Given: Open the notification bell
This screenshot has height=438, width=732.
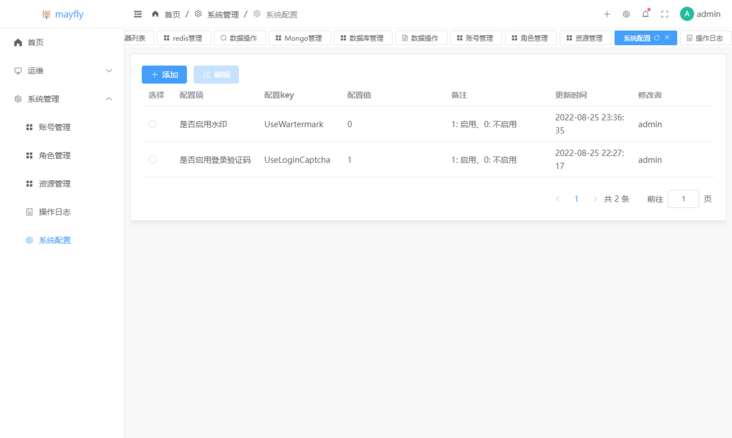Looking at the screenshot, I should 645,14.
